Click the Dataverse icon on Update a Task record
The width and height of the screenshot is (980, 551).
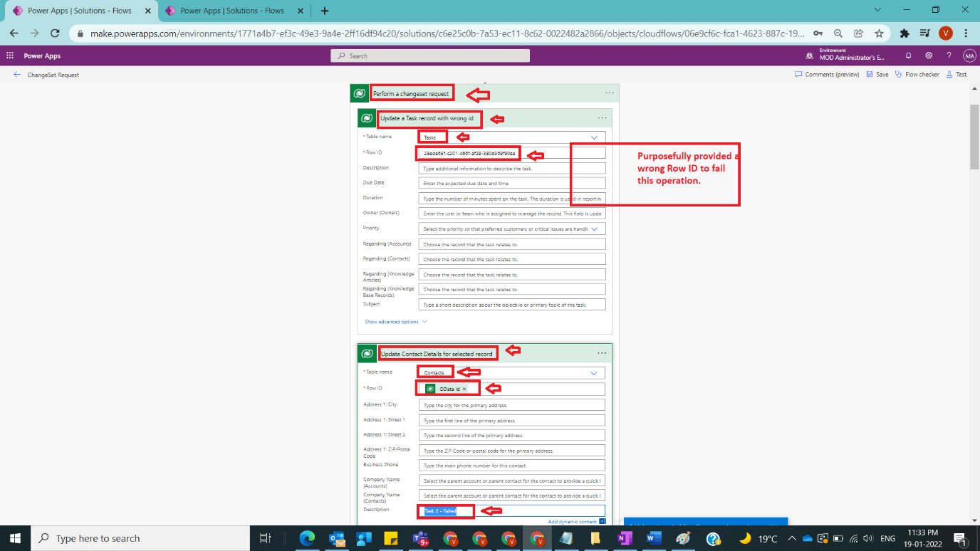[365, 118]
